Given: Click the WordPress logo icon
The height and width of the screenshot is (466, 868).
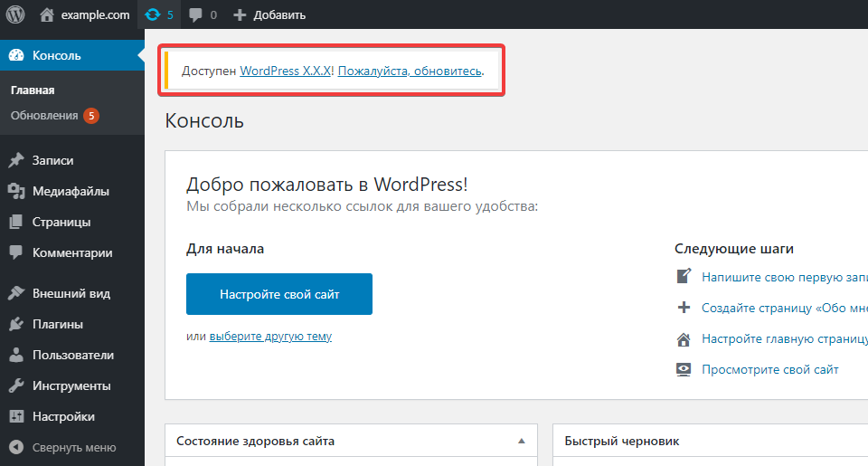Looking at the screenshot, I should pyautogui.click(x=15, y=14).
